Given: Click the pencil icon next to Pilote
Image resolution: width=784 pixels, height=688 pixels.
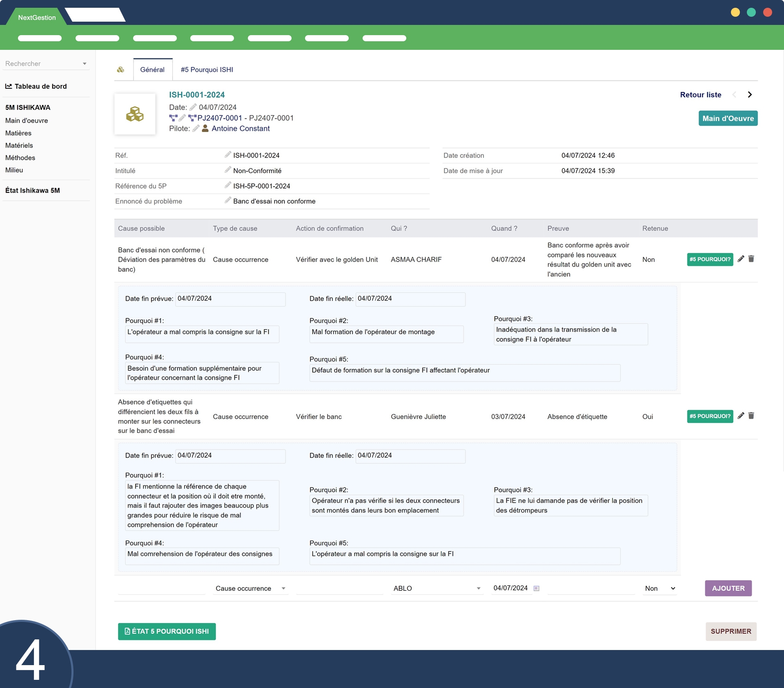Looking at the screenshot, I should pos(196,128).
